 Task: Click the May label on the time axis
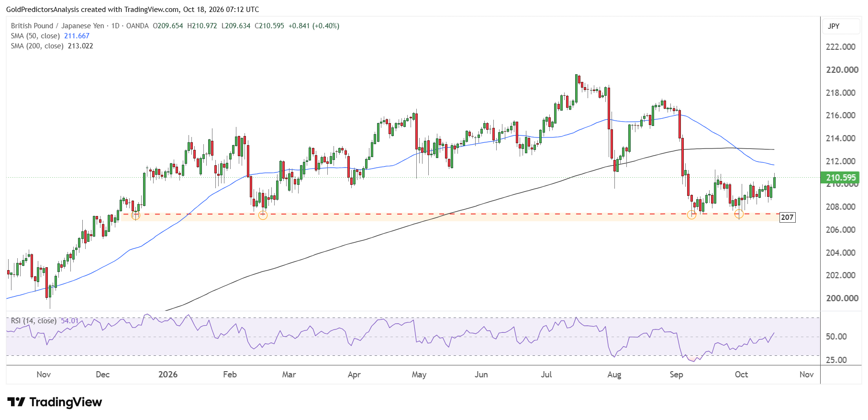419,375
